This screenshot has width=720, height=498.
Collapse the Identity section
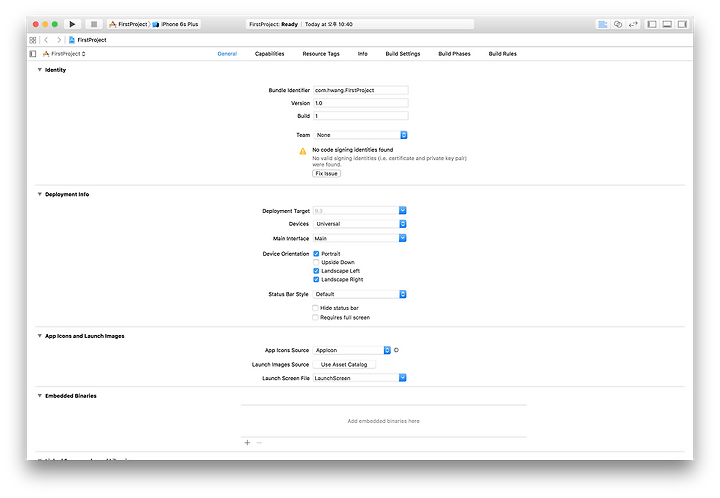[39, 70]
